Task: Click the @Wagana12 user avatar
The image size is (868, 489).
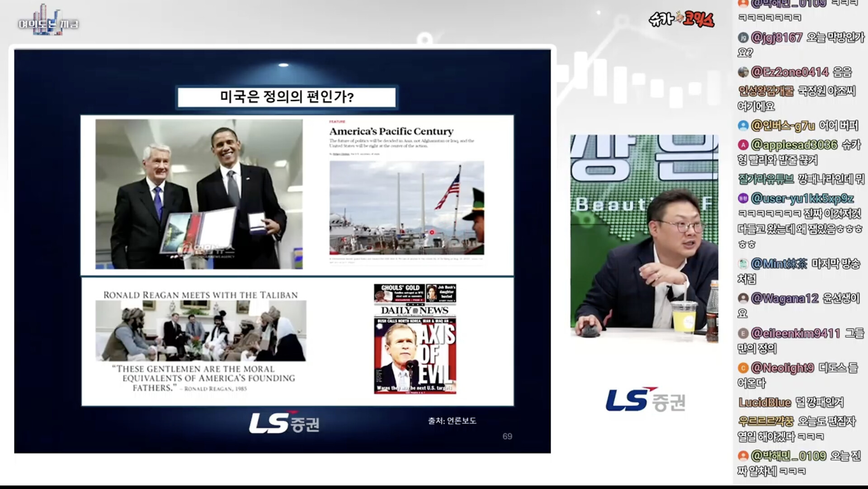Action: [743, 298]
